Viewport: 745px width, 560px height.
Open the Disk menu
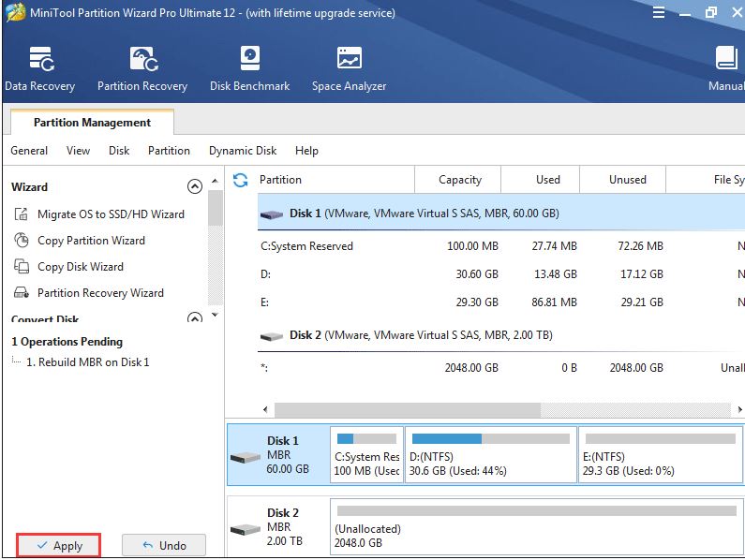[119, 151]
